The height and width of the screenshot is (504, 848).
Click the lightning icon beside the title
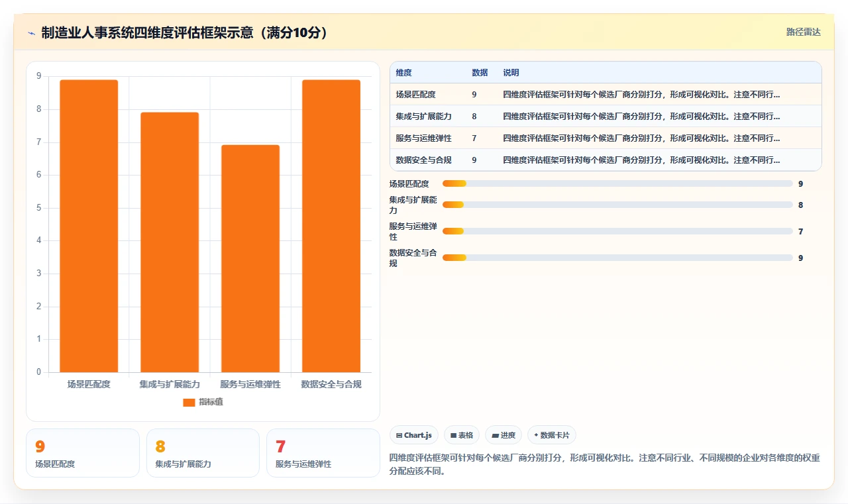32,33
